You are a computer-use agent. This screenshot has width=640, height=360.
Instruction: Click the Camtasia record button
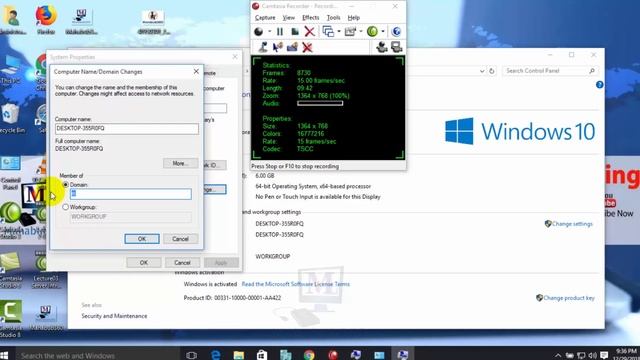pos(259,31)
